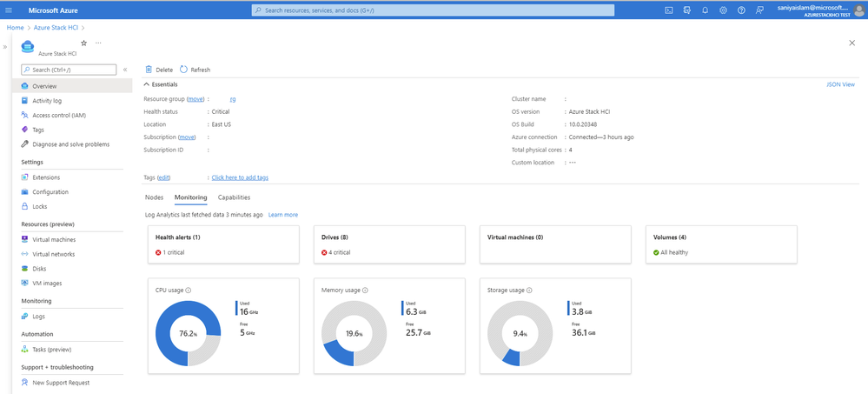Switch to the Nodes tab

[154, 197]
